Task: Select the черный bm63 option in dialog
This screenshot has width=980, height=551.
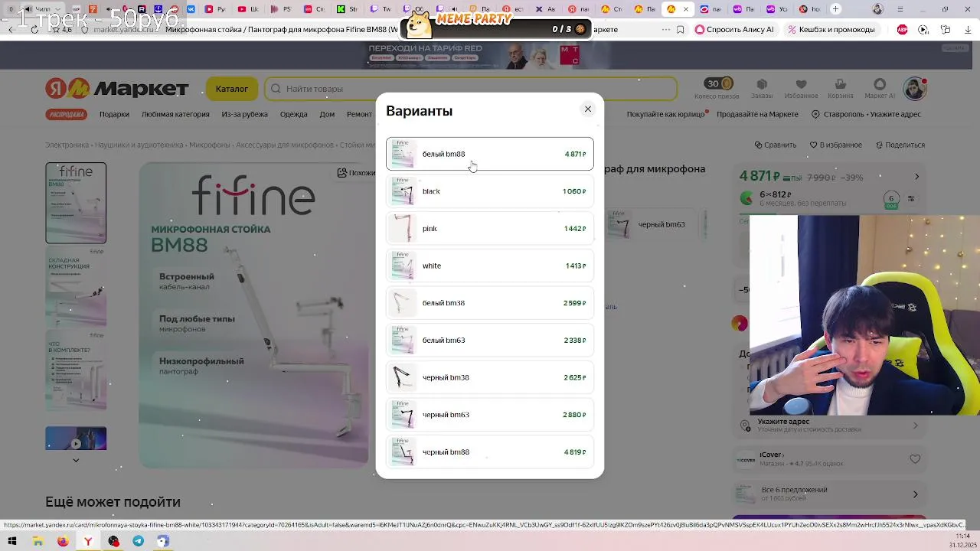Action: pos(489,415)
